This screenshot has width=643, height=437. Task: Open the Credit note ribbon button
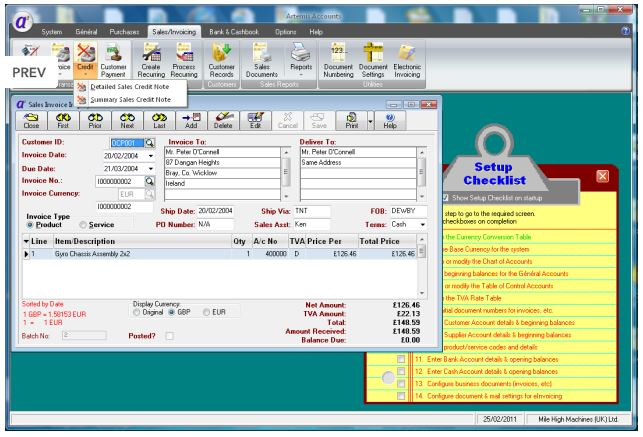pos(85,60)
